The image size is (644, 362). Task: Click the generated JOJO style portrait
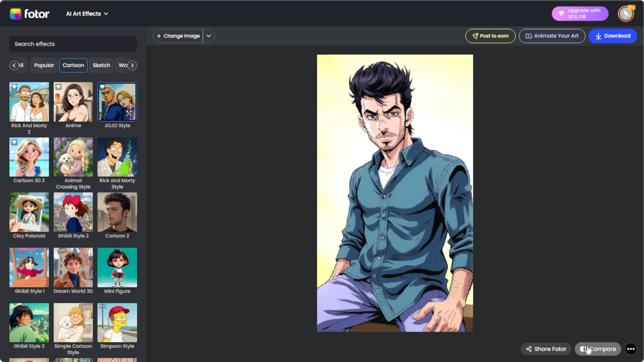[x=395, y=193]
